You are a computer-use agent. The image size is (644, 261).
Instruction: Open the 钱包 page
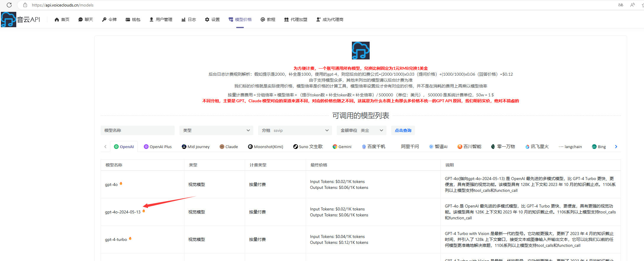(133, 20)
